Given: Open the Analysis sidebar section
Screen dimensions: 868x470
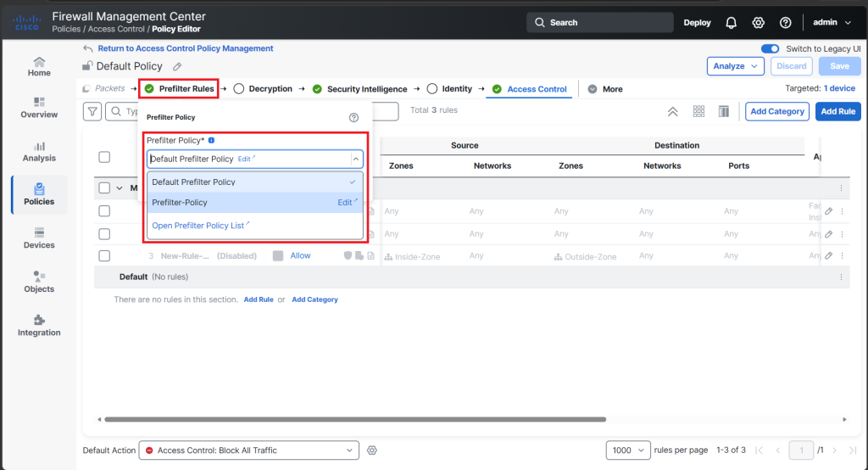Looking at the screenshot, I should (39, 152).
